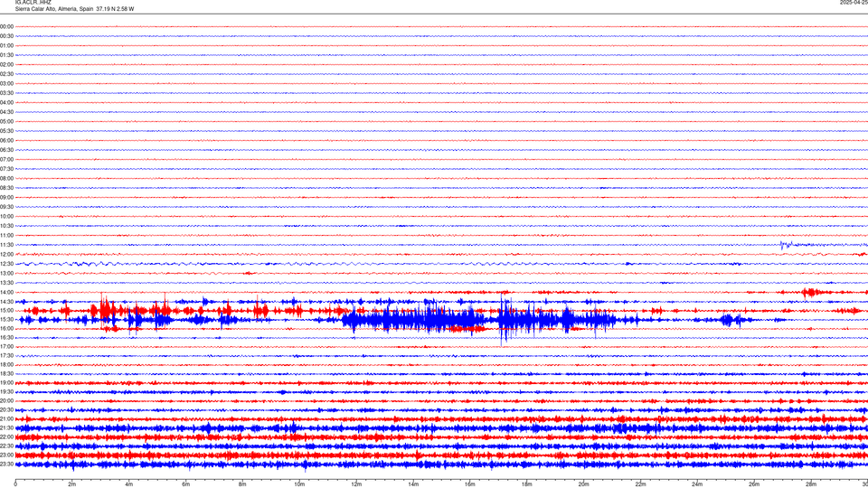
Task: Select the 20:30 trace time label
Action: pos(6,410)
